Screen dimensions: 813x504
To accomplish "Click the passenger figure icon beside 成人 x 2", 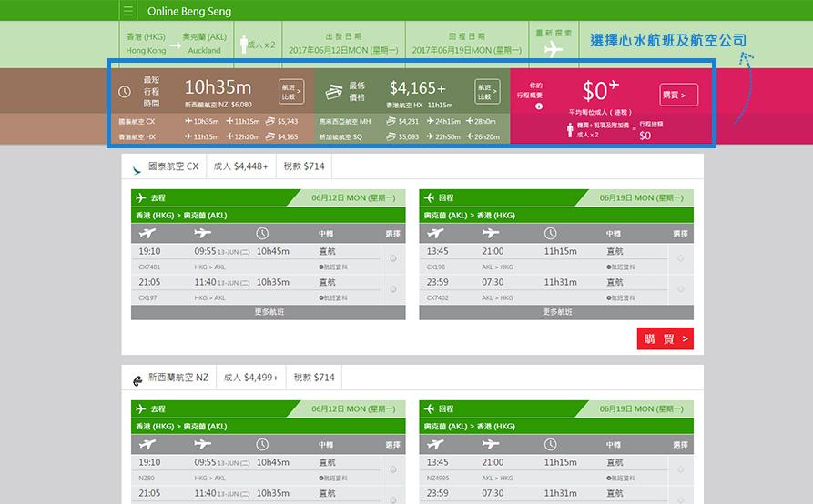I will [x=244, y=44].
